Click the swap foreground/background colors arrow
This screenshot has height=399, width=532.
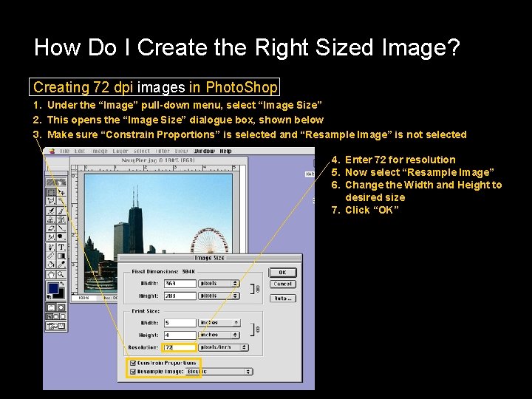click(62, 284)
